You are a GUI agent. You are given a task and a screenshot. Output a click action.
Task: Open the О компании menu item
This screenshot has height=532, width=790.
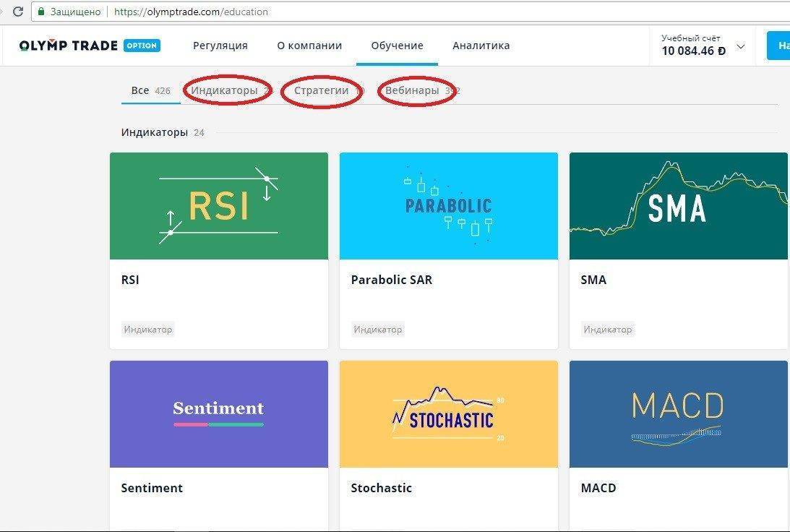[x=309, y=46]
